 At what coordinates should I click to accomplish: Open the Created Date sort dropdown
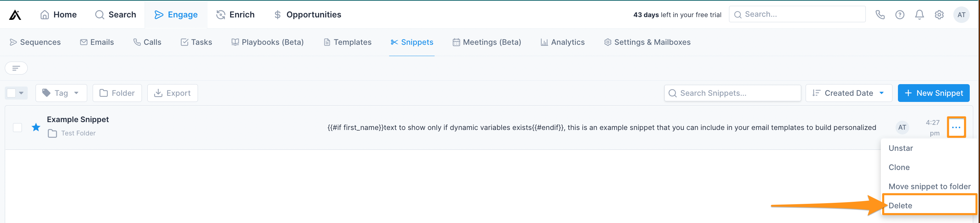coord(849,93)
